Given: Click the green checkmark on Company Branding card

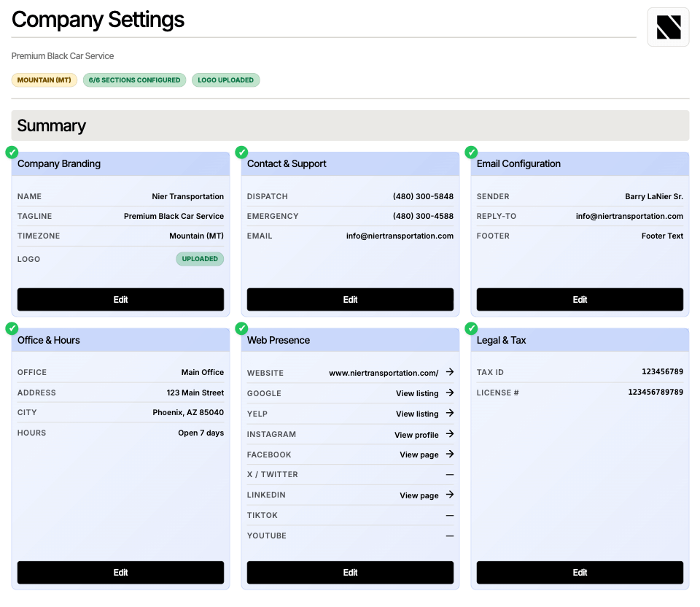Looking at the screenshot, I should pyautogui.click(x=12, y=152).
